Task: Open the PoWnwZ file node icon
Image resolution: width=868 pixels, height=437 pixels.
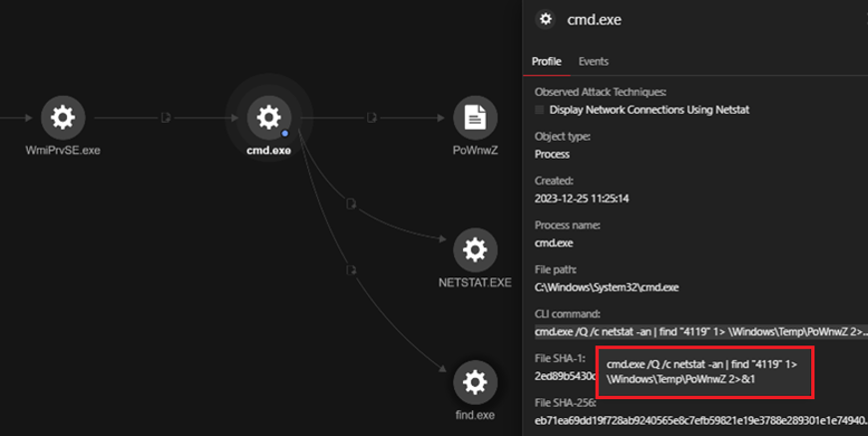Action: click(475, 118)
